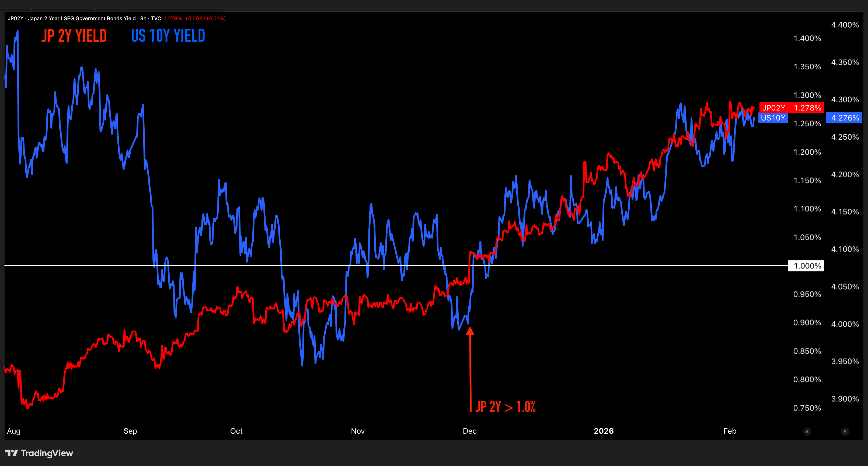Click the 0.900% tick on left price scale
The width and height of the screenshot is (868, 466).
(807, 323)
